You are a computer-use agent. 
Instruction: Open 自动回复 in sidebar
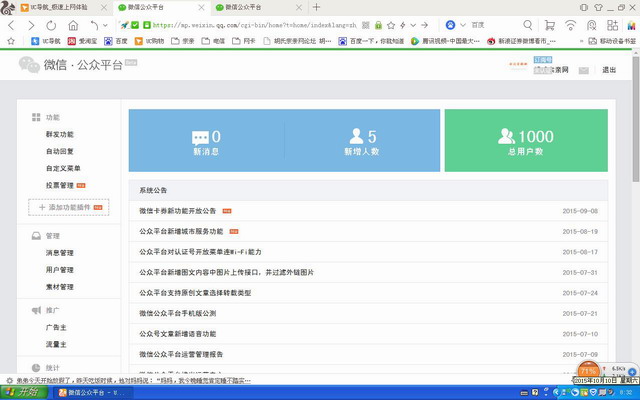point(60,151)
